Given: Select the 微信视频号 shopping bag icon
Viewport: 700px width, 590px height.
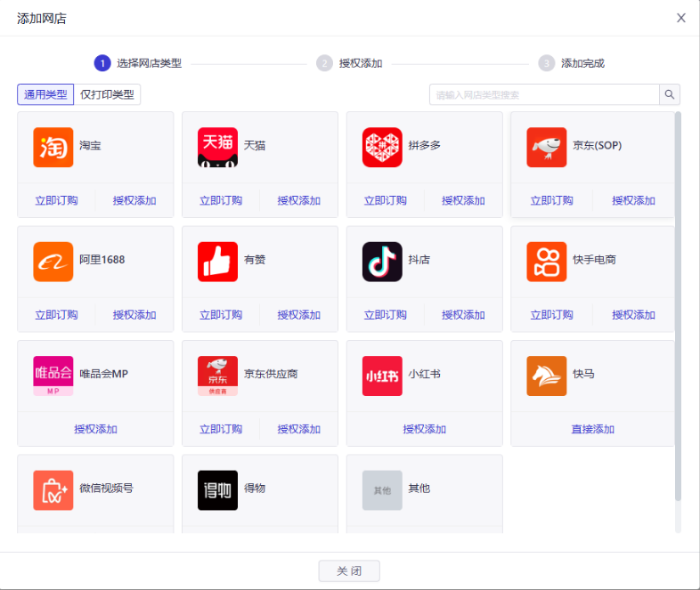Looking at the screenshot, I should click(53, 490).
